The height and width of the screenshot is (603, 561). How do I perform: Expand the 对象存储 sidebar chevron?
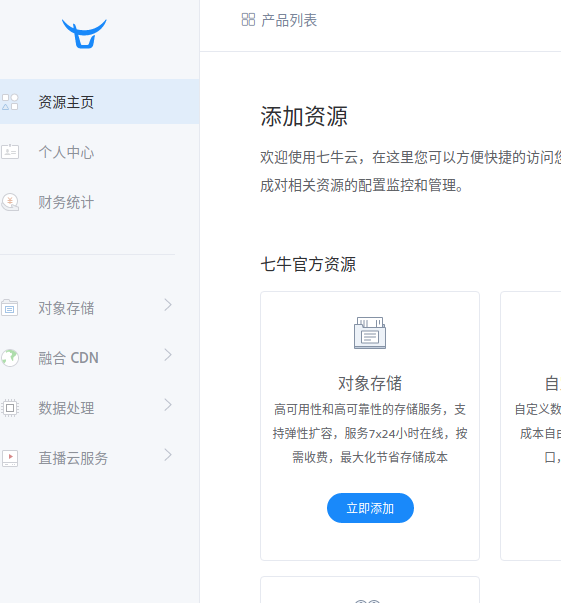[168, 305]
